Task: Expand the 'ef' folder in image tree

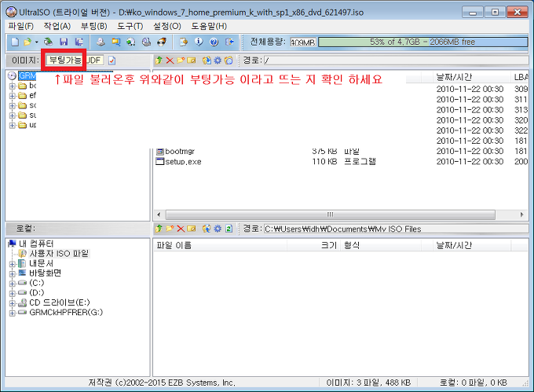Action: 13,96
